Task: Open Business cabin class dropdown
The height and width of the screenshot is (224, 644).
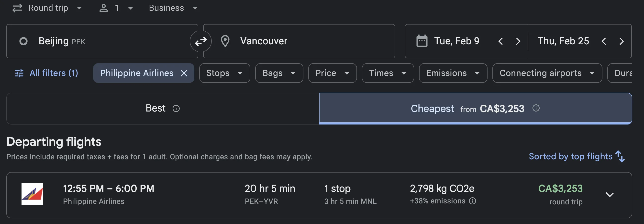Action: 173,8
